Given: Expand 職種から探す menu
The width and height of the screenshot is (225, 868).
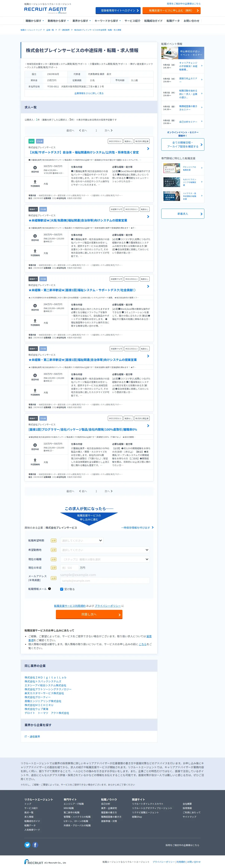Looking at the screenshot, I should click(x=35, y=21).
